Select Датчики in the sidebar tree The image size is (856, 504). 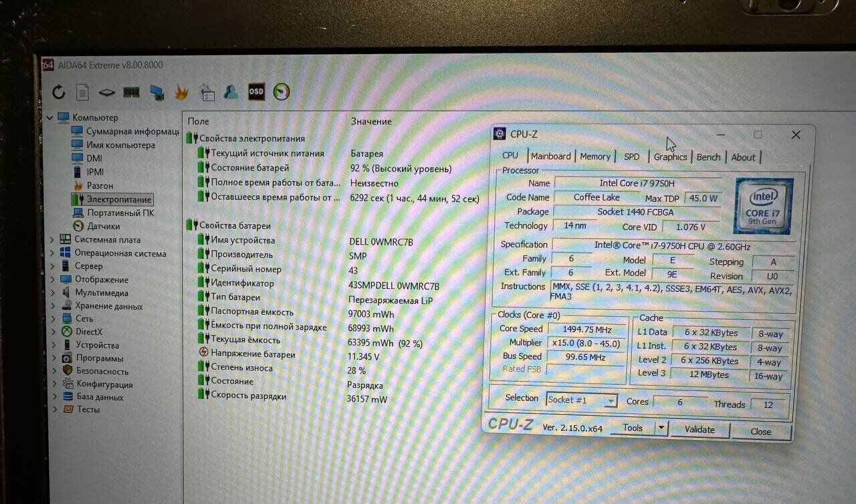103,226
